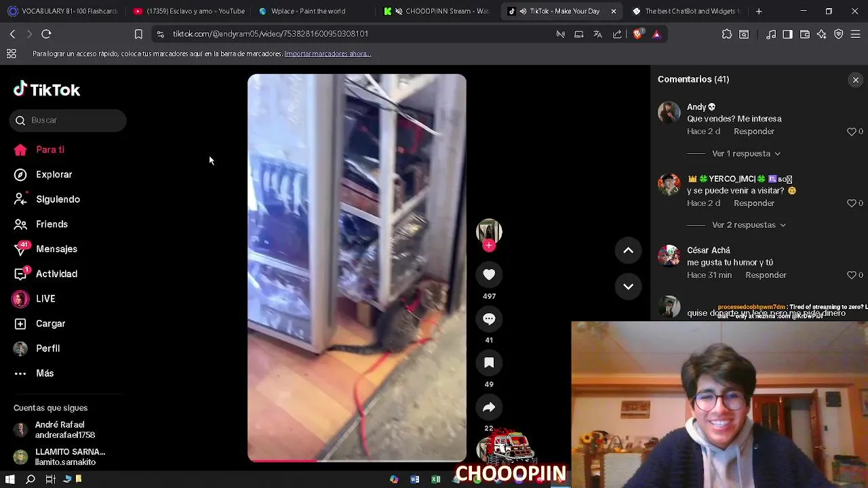This screenshot has width=868, height=488.
Task: Open the translate page icon
Action: click(597, 34)
